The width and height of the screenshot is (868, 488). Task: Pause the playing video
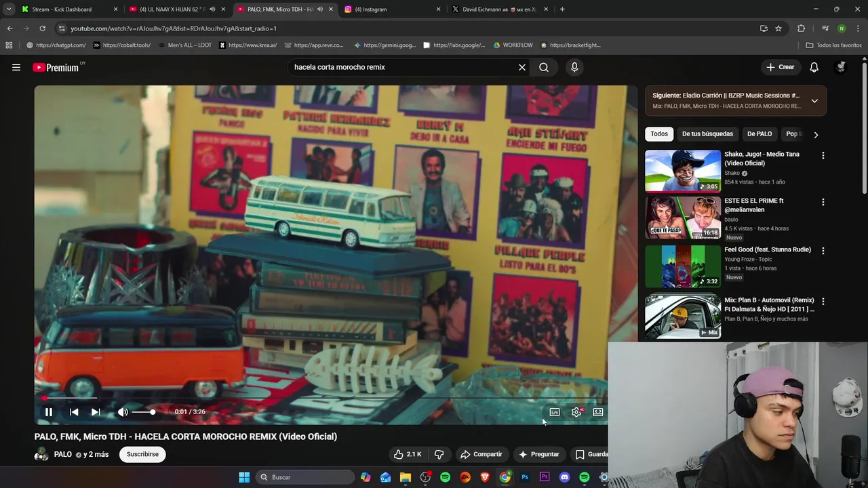pos(49,412)
